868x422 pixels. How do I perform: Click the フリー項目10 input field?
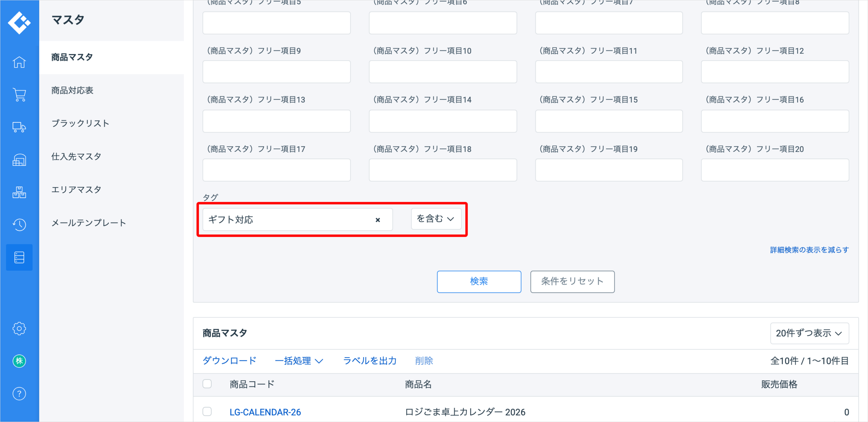click(x=443, y=72)
